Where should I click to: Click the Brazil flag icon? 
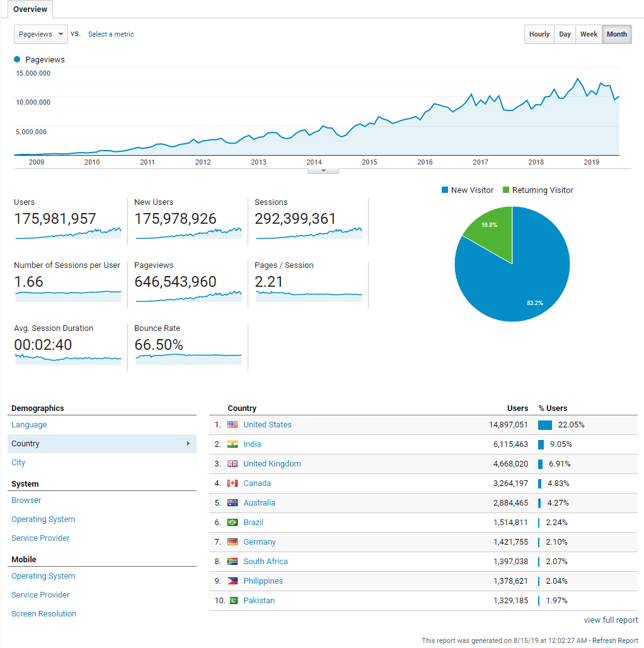point(232,522)
